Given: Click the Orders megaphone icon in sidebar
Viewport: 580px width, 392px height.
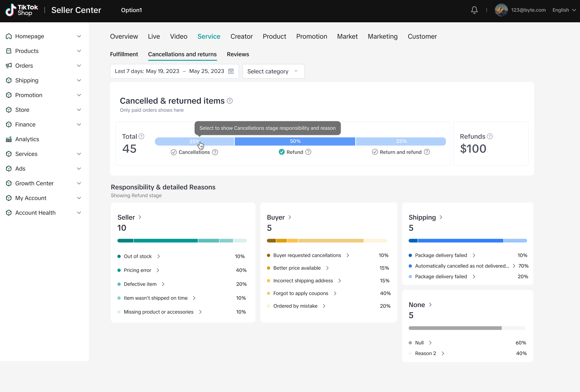Looking at the screenshot, I should pos(9,66).
